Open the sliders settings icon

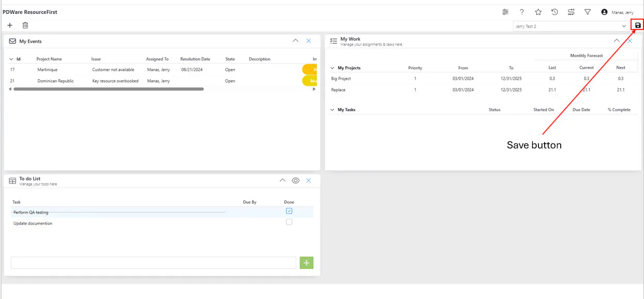point(505,12)
